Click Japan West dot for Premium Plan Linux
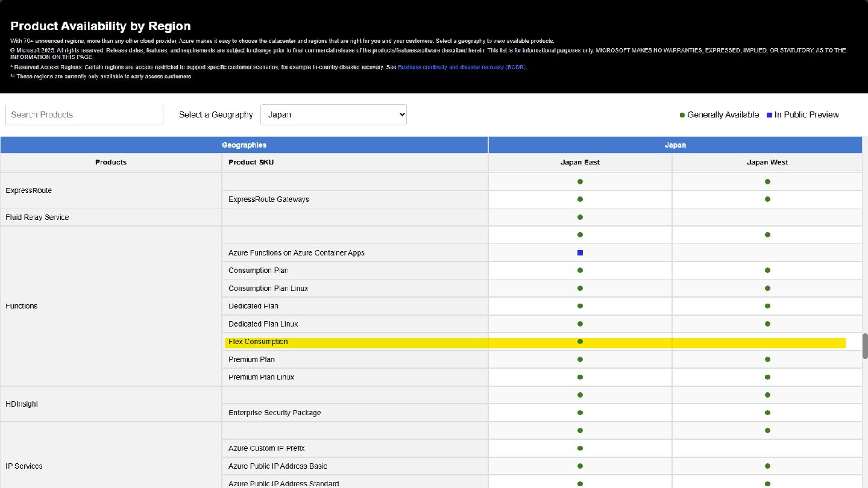The width and height of the screenshot is (868, 488). tap(767, 377)
